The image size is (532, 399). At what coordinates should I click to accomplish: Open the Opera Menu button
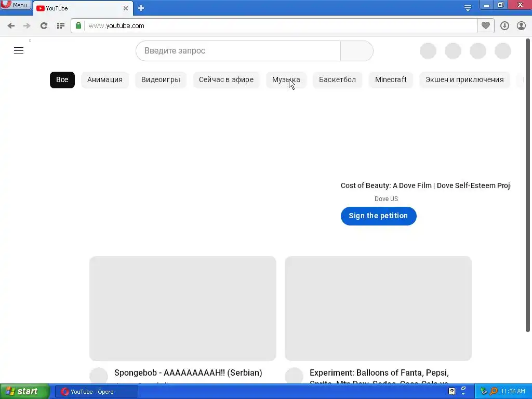[16, 5]
